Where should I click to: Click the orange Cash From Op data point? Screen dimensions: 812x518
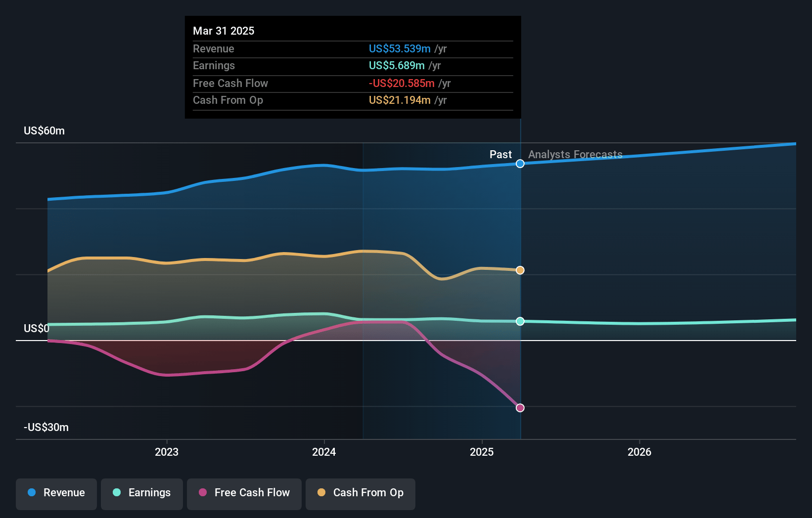(520, 270)
